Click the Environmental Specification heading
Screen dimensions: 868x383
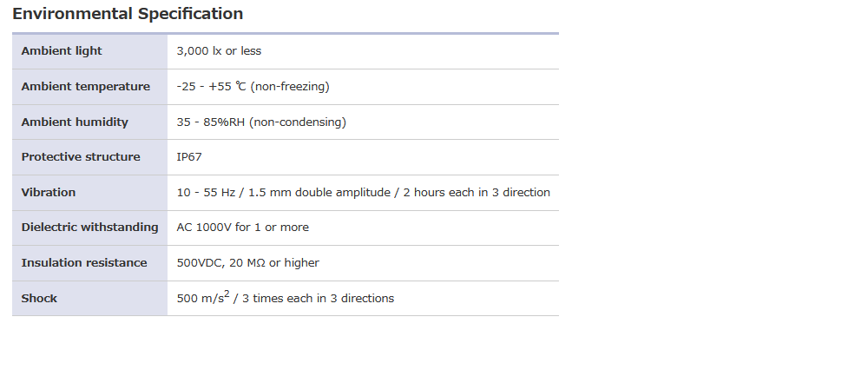click(x=128, y=14)
